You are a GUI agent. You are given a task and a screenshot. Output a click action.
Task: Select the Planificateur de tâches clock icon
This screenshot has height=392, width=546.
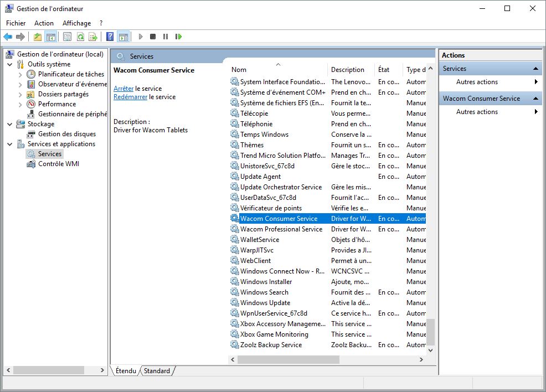(x=31, y=74)
